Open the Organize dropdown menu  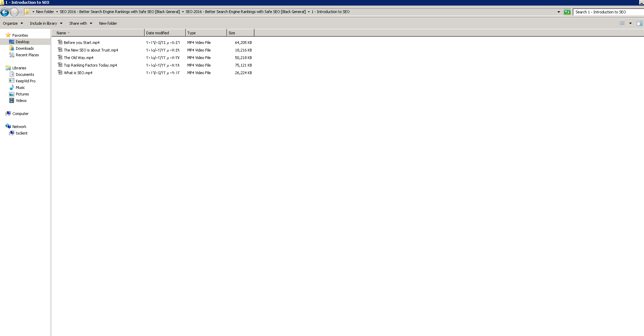tap(13, 23)
